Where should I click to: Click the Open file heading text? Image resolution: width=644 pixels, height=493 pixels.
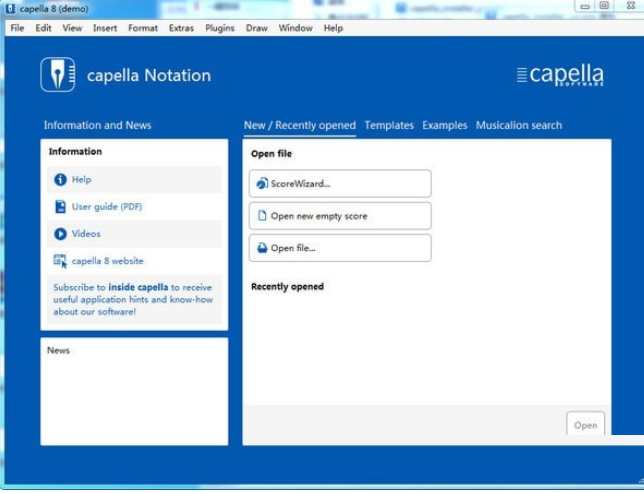[x=271, y=154]
